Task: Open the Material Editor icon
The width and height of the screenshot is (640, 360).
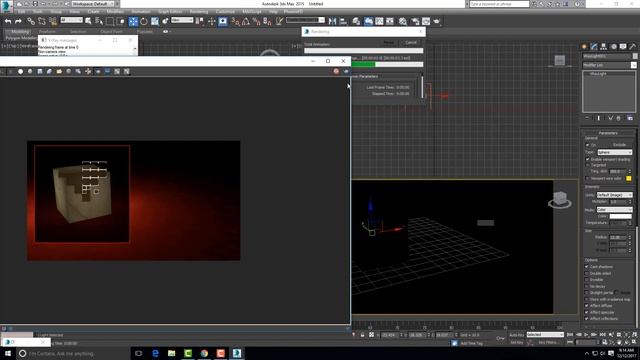Action: pos(403,21)
